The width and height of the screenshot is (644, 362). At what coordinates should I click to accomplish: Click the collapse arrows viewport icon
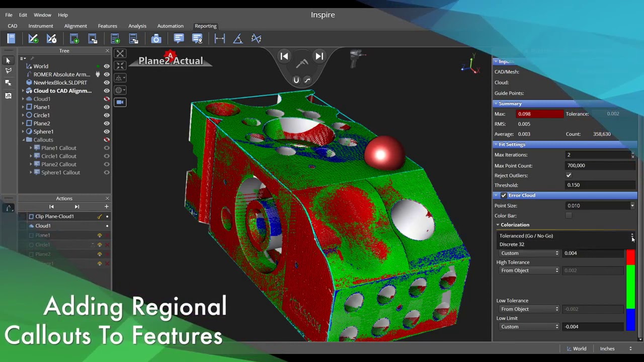point(120,66)
